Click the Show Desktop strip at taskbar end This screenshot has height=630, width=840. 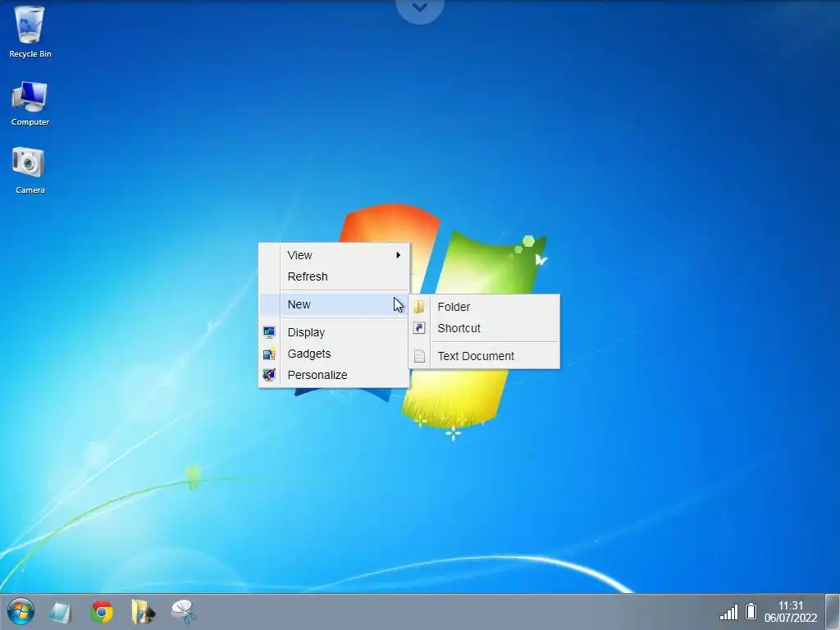832,612
